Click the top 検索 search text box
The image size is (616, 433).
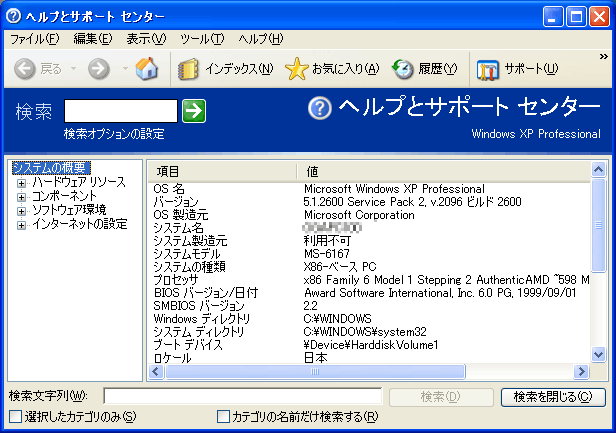click(x=121, y=111)
